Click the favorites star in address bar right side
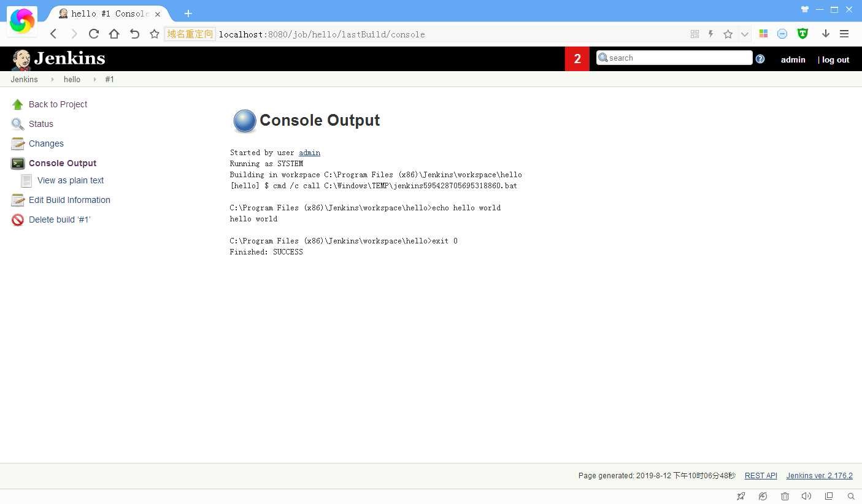Screen dimensions: 862x504 point(728,34)
